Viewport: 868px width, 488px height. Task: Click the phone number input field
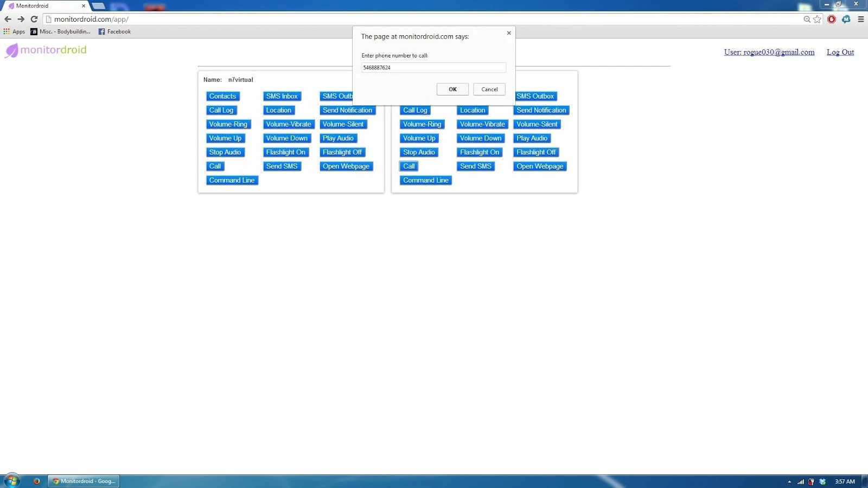pyautogui.click(x=433, y=68)
